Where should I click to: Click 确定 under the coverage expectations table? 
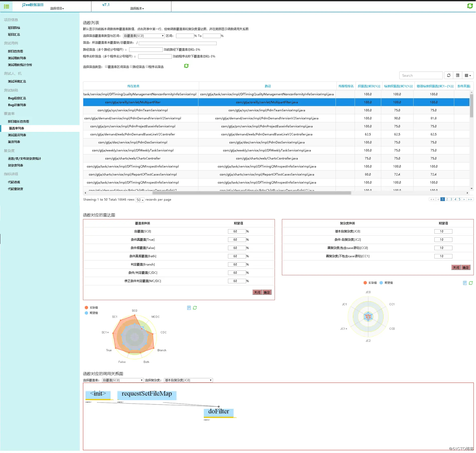click(x=267, y=292)
